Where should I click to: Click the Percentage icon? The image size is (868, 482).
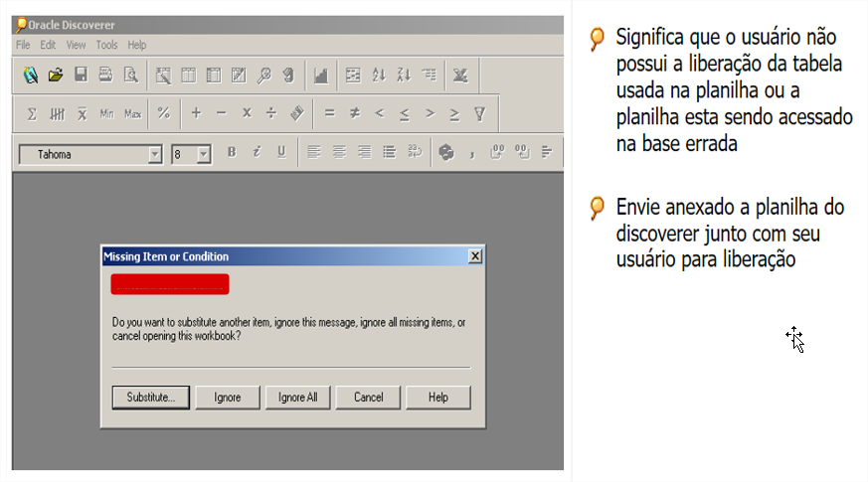(x=163, y=113)
